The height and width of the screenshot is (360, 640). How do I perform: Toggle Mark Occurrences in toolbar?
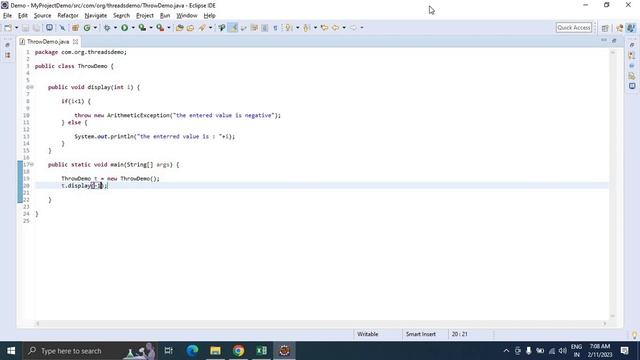pos(233,28)
